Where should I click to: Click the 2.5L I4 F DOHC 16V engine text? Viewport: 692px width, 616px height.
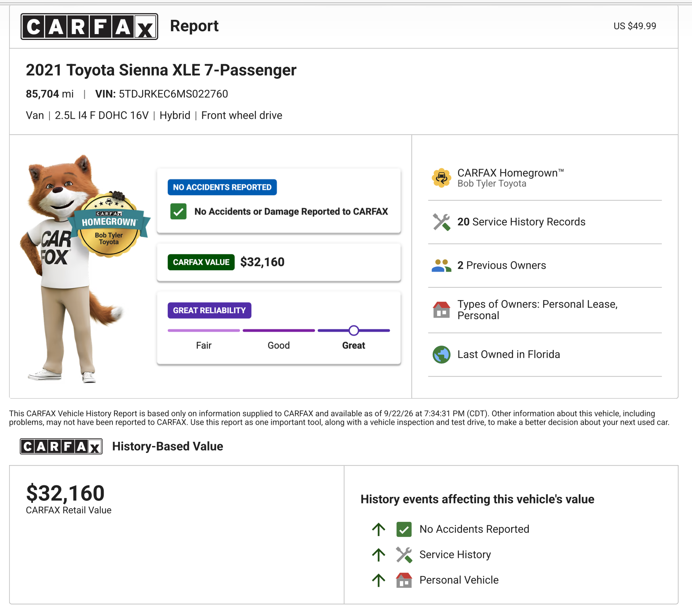click(x=102, y=116)
